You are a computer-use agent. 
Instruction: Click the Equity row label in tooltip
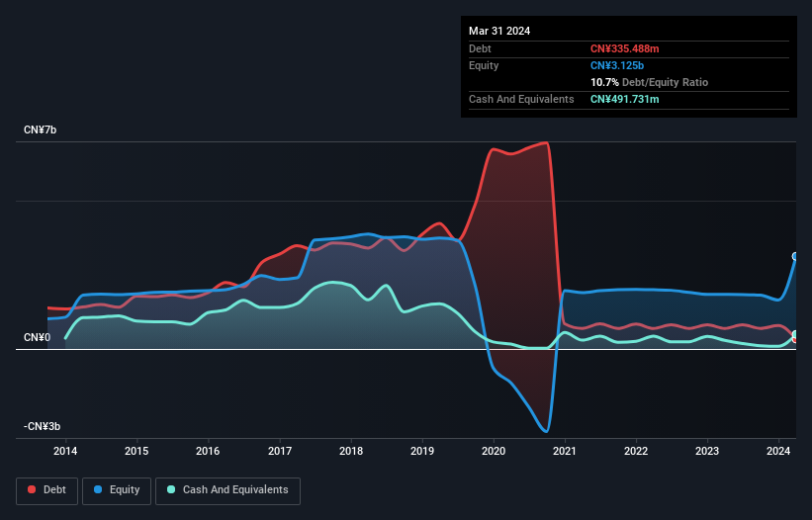point(484,65)
